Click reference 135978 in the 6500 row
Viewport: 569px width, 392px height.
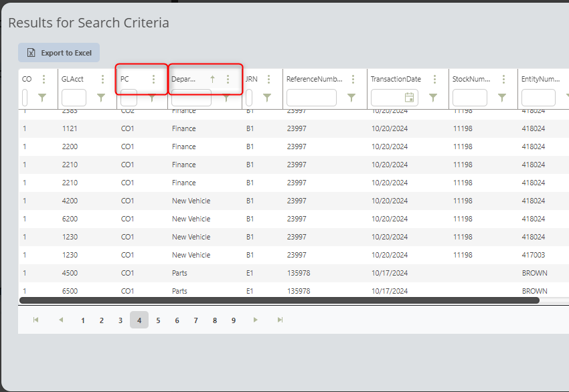tap(299, 291)
